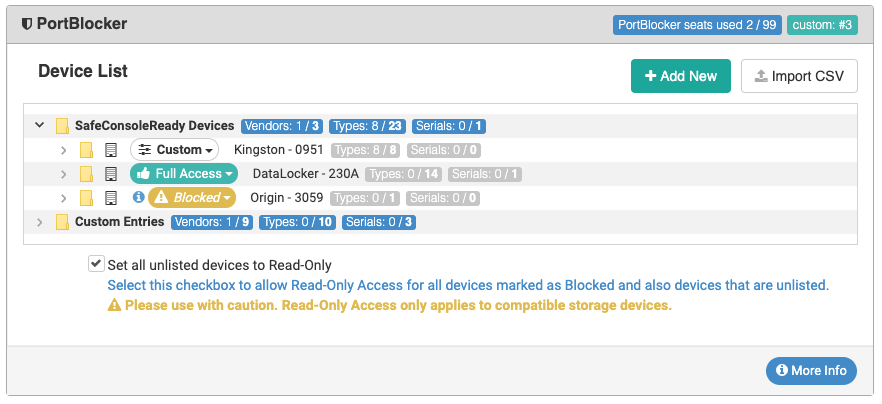Viewport: 882px width, 404px height.
Task: Click the PortBlocker title text
Action: (x=82, y=24)
